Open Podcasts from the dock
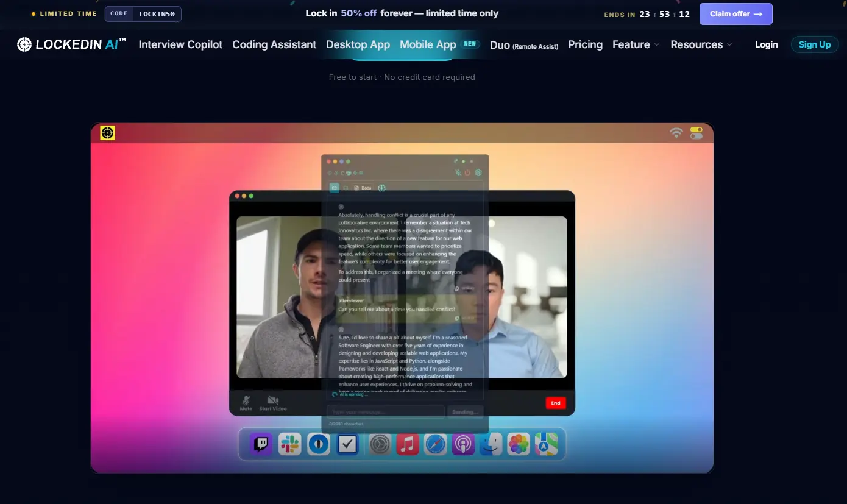Viewport: 847px width, 504px height. (x=463, y=444)
